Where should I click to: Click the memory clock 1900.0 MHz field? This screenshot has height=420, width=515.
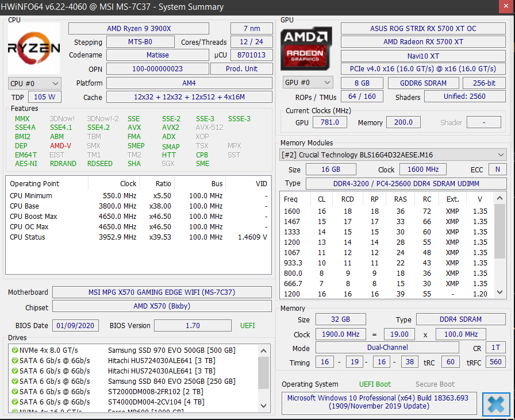coord(341,334)
